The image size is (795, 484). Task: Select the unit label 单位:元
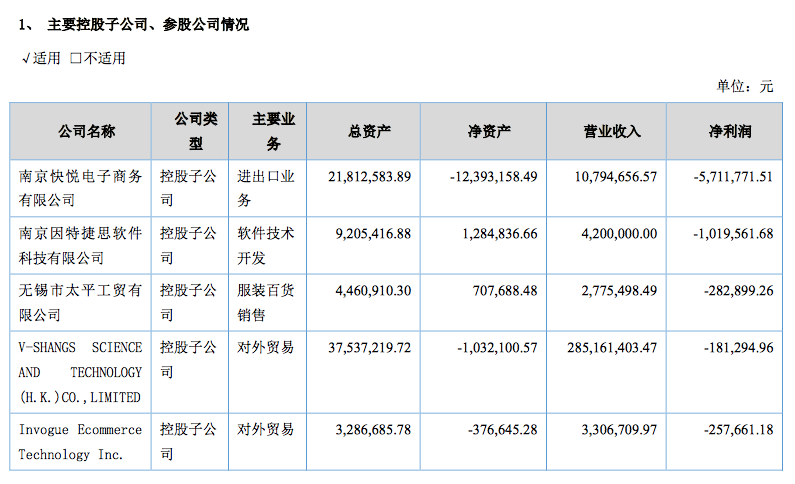pos(745,86)
